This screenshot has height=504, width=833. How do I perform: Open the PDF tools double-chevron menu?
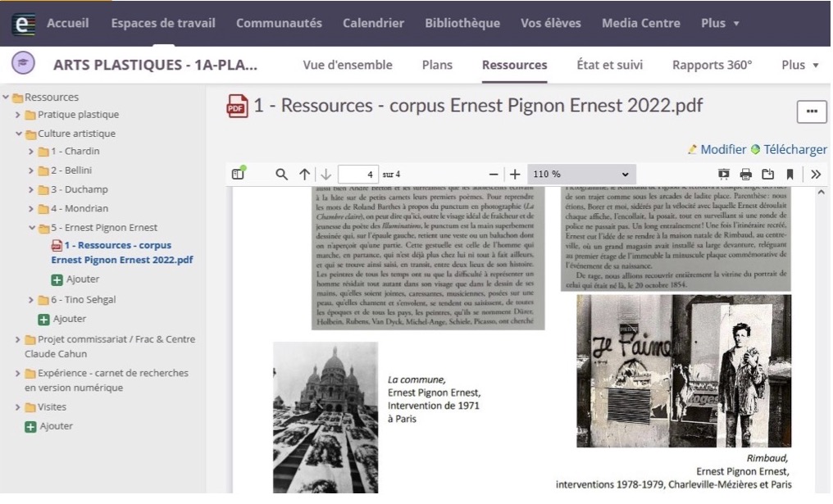tap(816, 175)
